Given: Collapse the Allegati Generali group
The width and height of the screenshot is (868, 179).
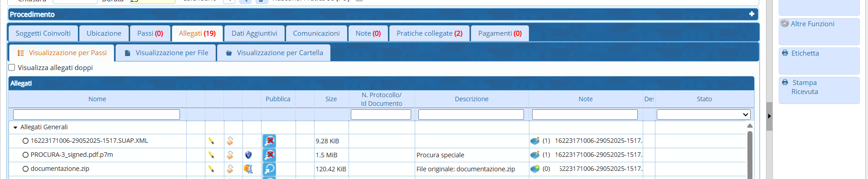Looking at the screenshot, I should coord(15,127).
